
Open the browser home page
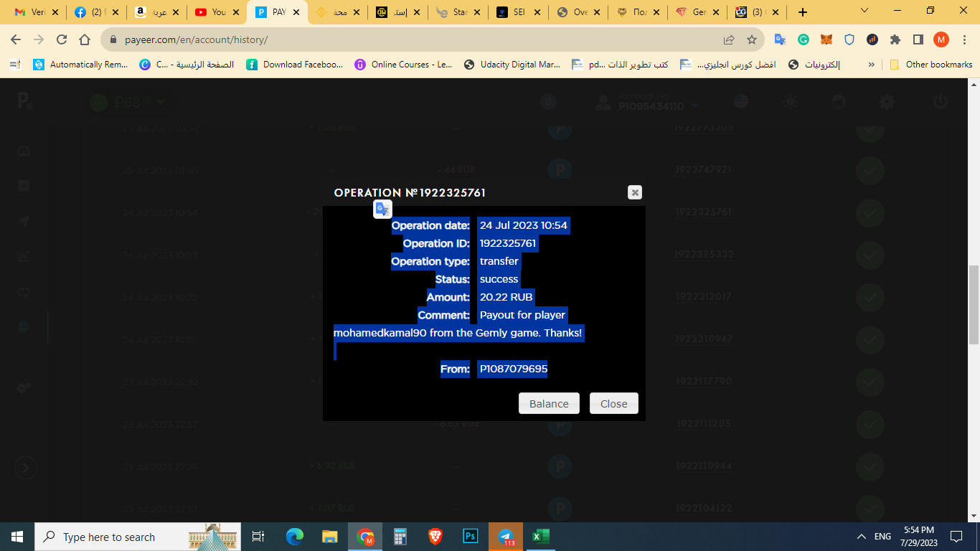[85, 39]
